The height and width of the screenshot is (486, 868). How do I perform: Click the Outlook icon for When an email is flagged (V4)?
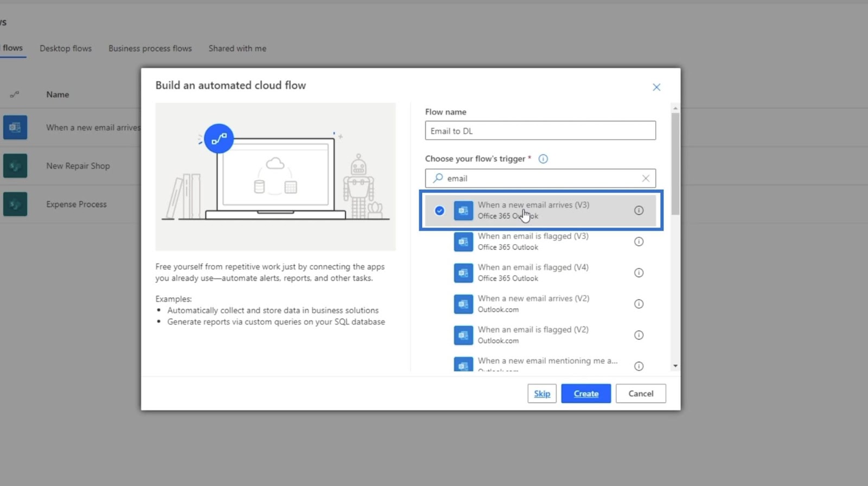[x=463, y=272]
